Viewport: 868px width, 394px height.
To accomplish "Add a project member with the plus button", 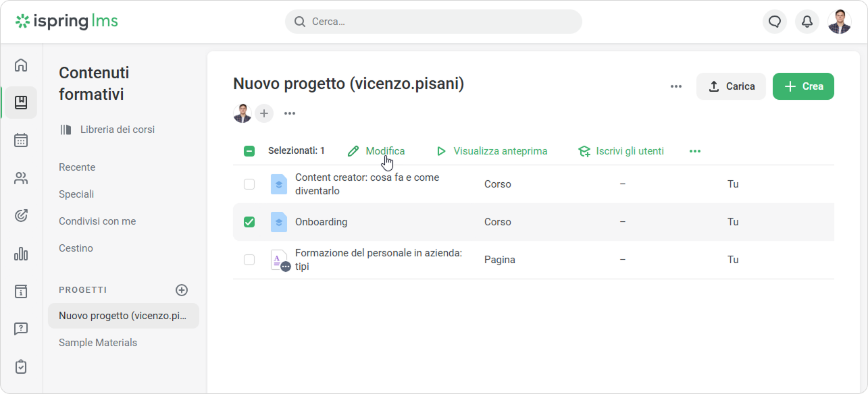I will 264,113.
